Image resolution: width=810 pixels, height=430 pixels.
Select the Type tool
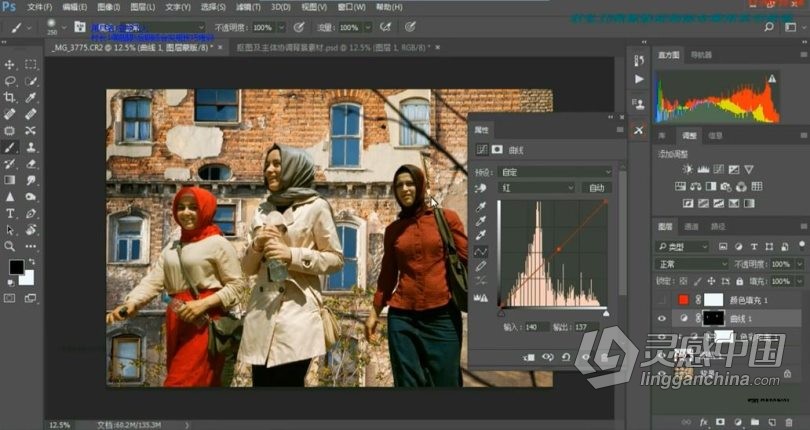tap(9, 213)
